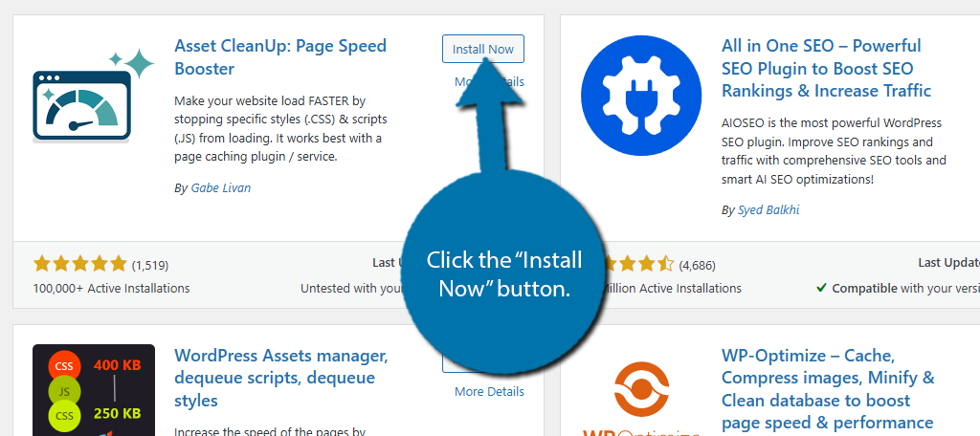
Task: Open author link Syed Balkhi
Action: [x=768, y=210]
